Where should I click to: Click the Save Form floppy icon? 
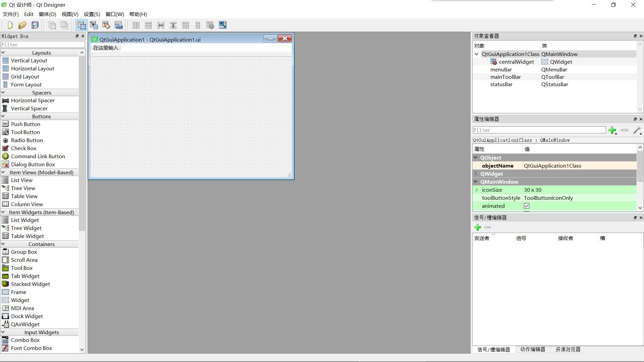click(x=35, y=25)
